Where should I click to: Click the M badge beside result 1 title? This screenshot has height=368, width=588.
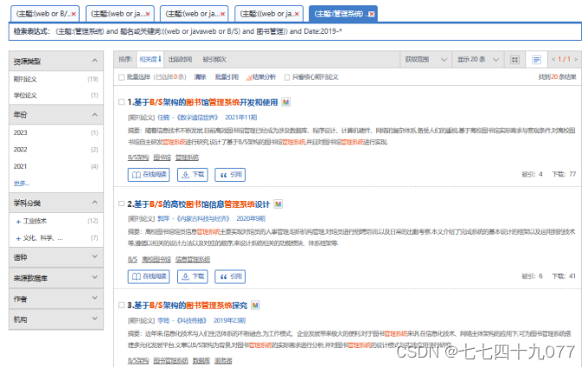click(x=285, y=102)
